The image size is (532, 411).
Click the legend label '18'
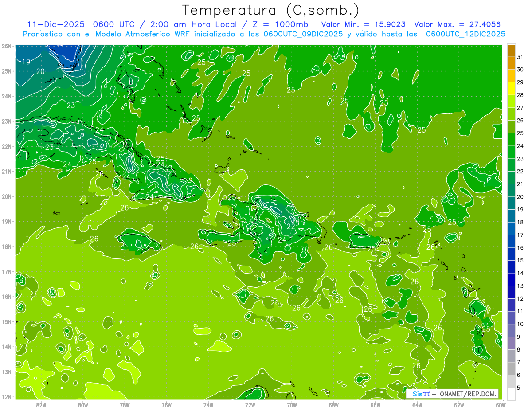point(520,223)
